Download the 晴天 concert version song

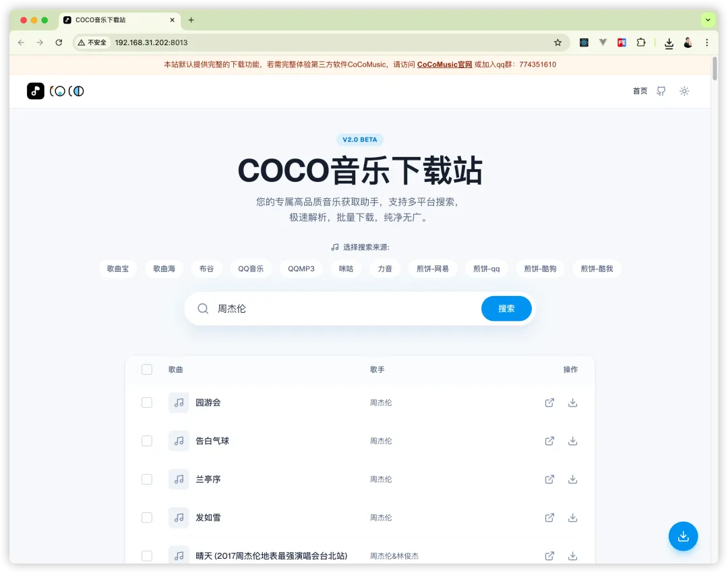(572, 556)
